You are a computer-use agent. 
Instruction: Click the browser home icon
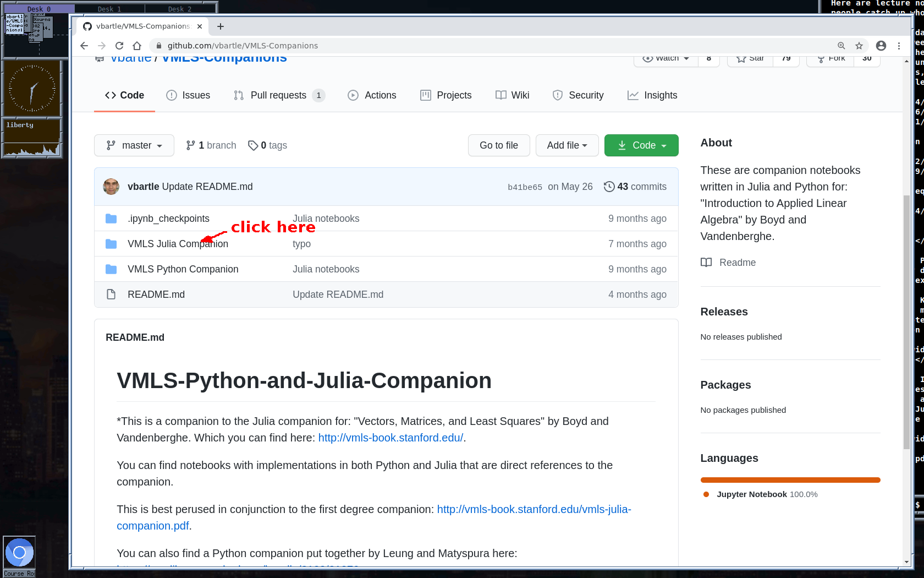tap(137, 46)
